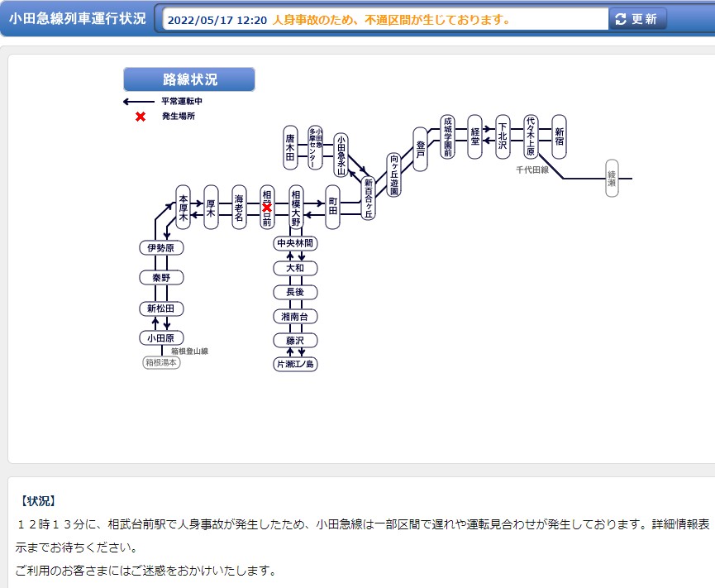The height and width of the screenshot is (588, 715).
Task: Click the 路線状況 header banner
Action: coord(189,79)
